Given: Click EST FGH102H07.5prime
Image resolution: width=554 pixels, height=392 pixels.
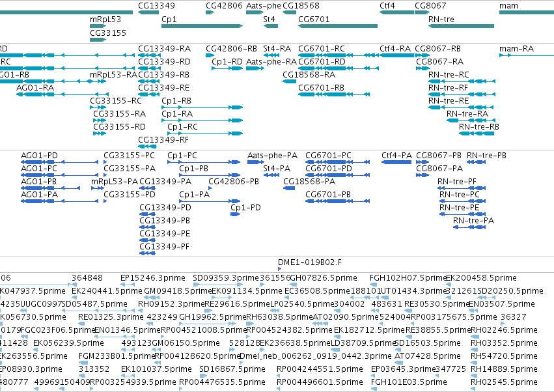Looking at the screenshot, I should click(x=408, y=278).
